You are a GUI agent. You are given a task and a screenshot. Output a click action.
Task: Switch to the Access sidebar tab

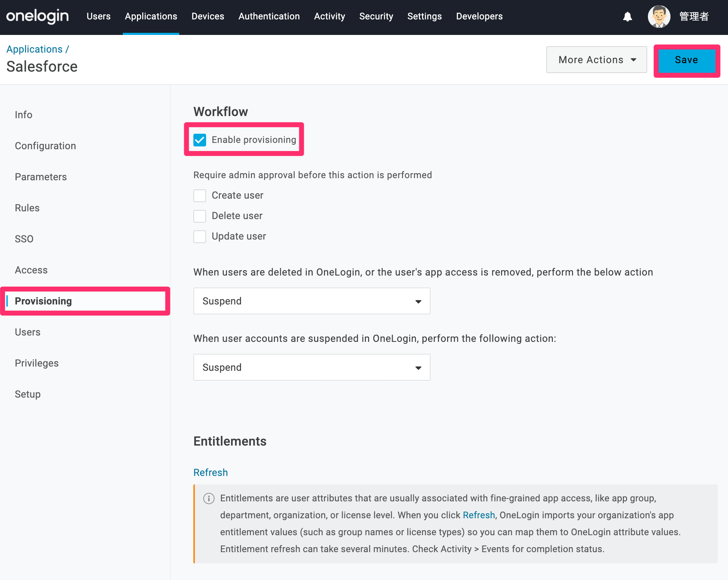click(x=31, y=270)
